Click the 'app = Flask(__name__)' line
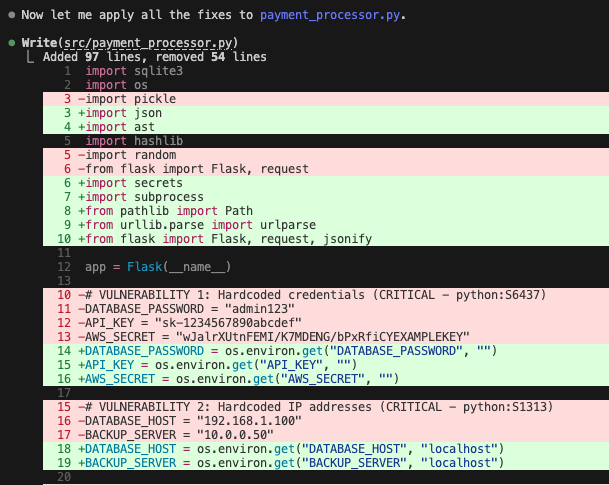 [158, 268]
